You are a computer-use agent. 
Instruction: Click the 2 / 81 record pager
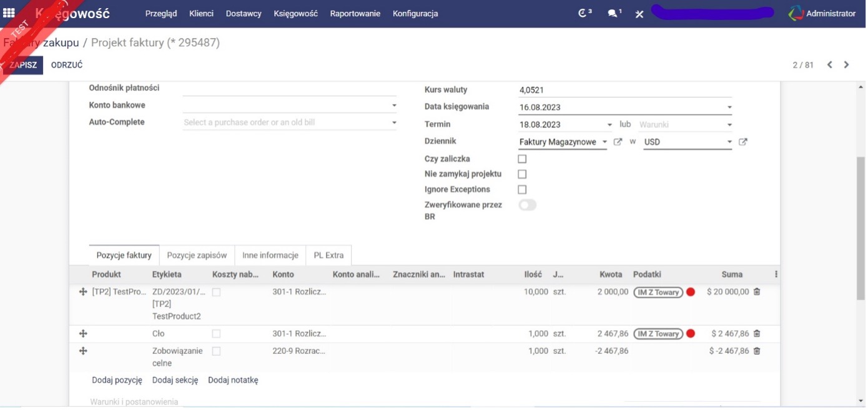[803, 65]
